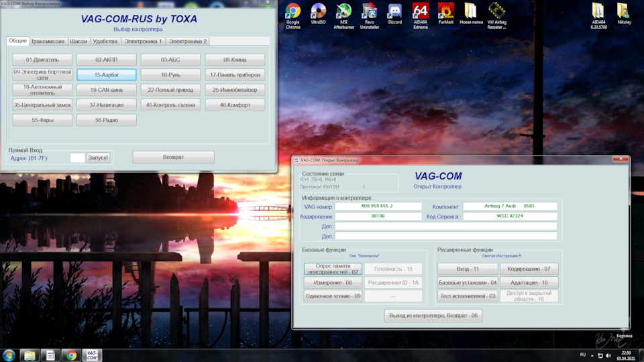Switch to the Общие tab
Image resolution: width=644 pixels, height=362 pixels.
[17, 41]
